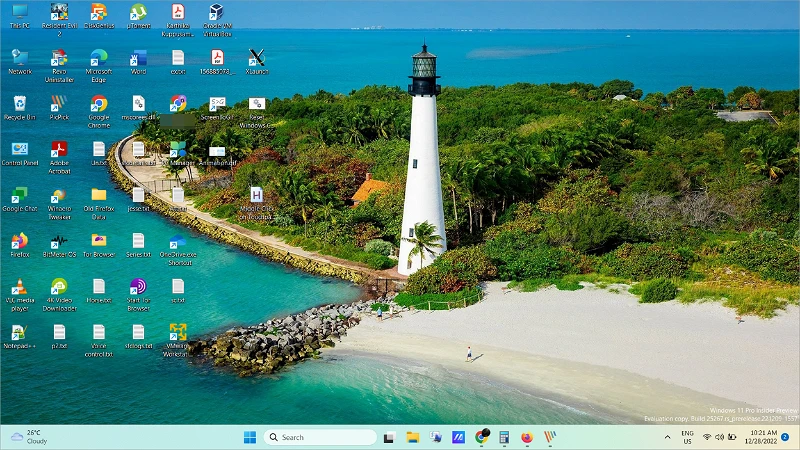Select the Google Chrome desktop shortcut

tap(99, 112)
